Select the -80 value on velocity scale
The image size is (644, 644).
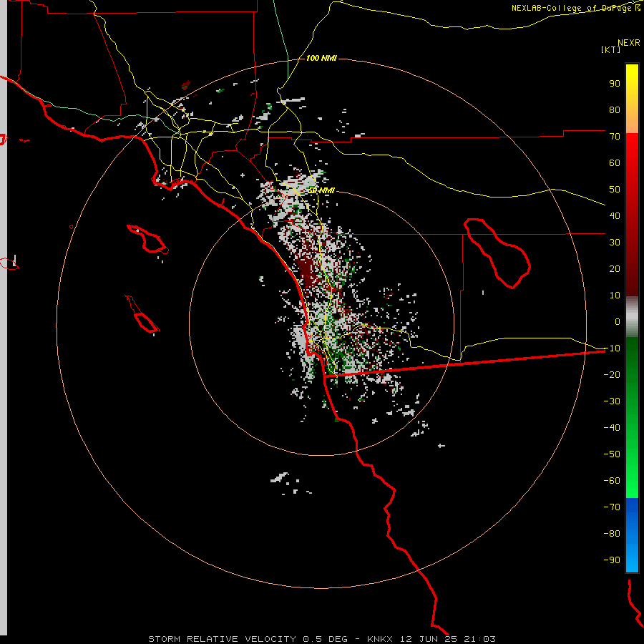[x=612, y=534]
